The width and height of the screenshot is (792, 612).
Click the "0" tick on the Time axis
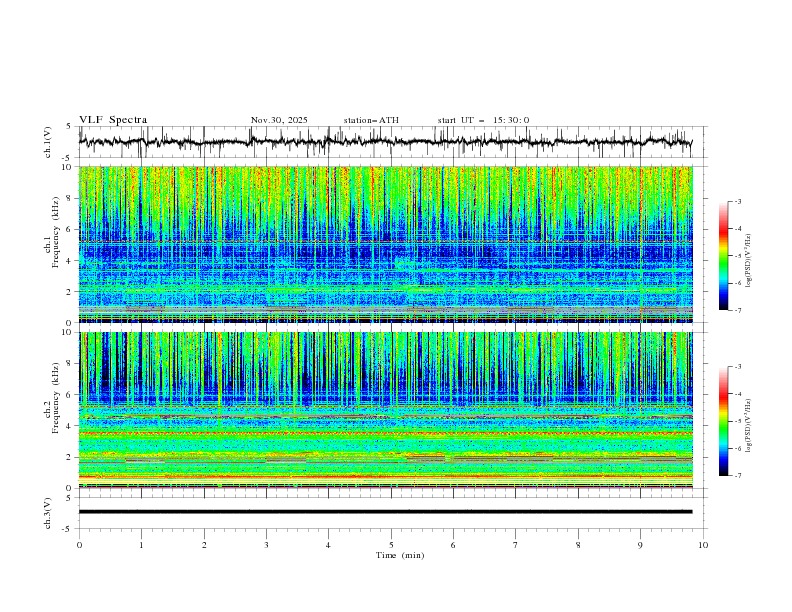[x=79, y=545]
